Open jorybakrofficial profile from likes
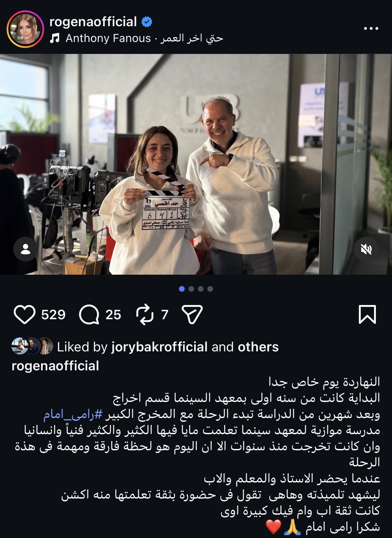The image size is (392, 538). pos(159,347)
